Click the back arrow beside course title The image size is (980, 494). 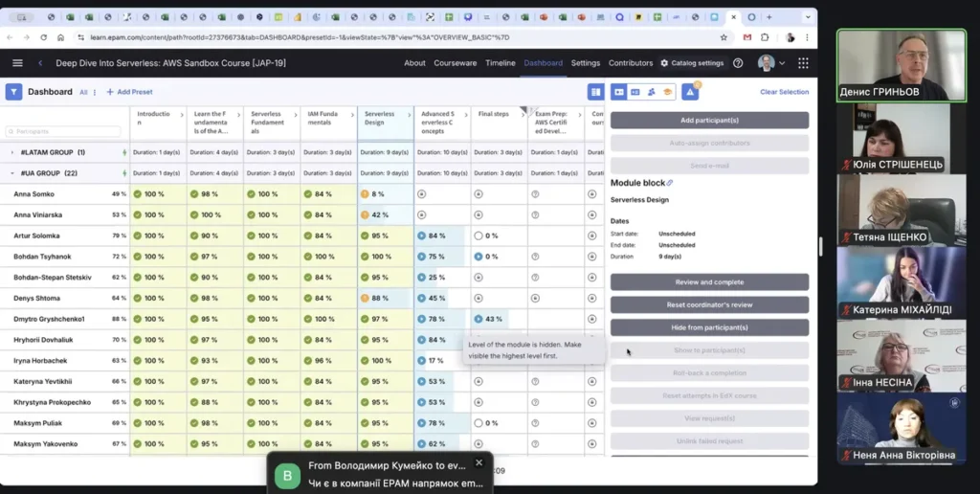tap(40, 63)
